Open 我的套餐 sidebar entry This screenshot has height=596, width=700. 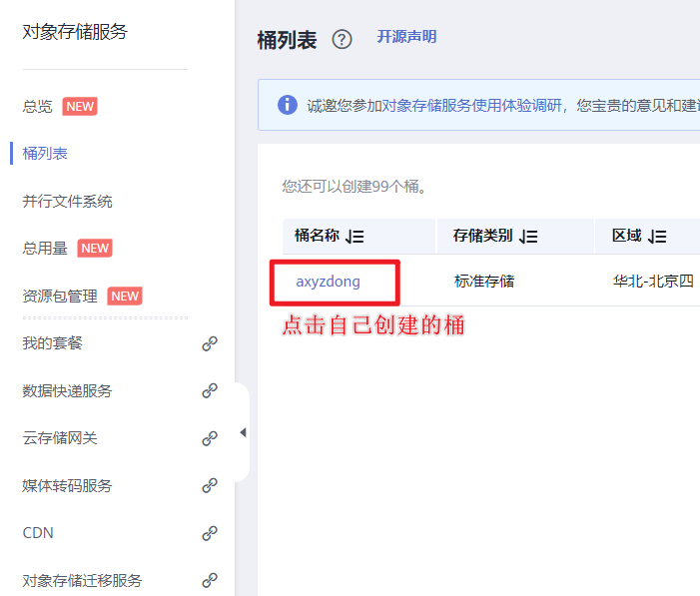pyautogui.click(x=53, y=343)
